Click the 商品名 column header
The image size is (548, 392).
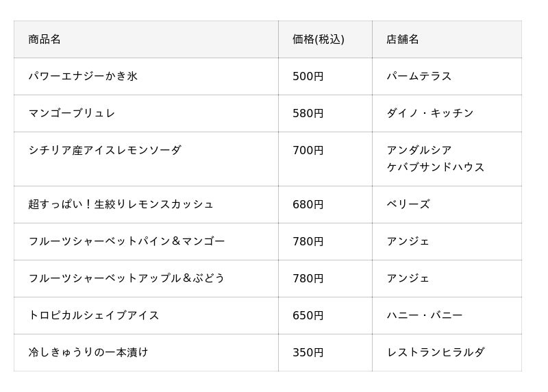click(45, 40)
